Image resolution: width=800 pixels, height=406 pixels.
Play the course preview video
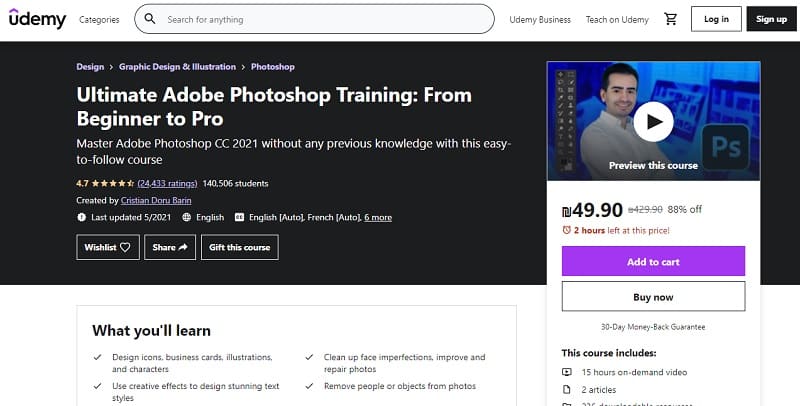653,122
